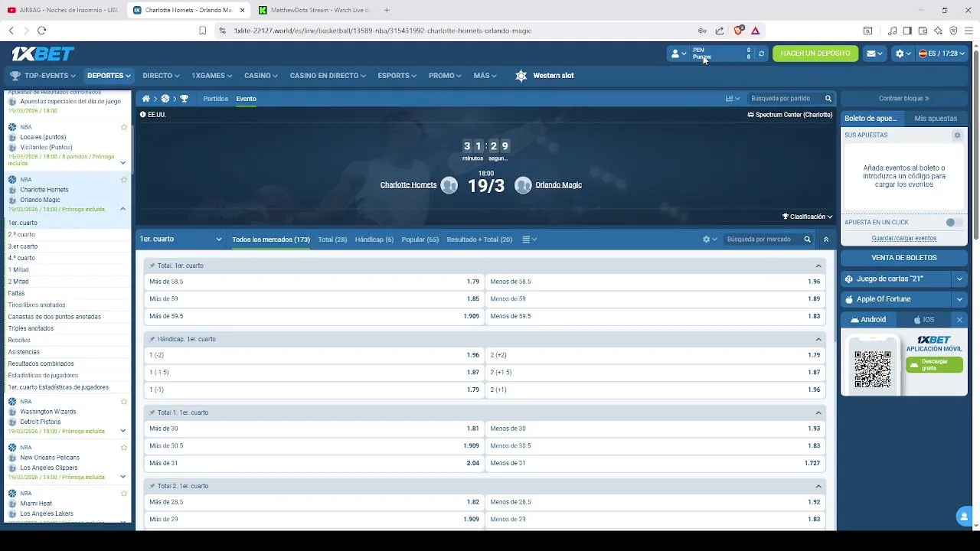
Task: Collapse the Total 2. 1er. cuarto section
Action: [818, 486]
